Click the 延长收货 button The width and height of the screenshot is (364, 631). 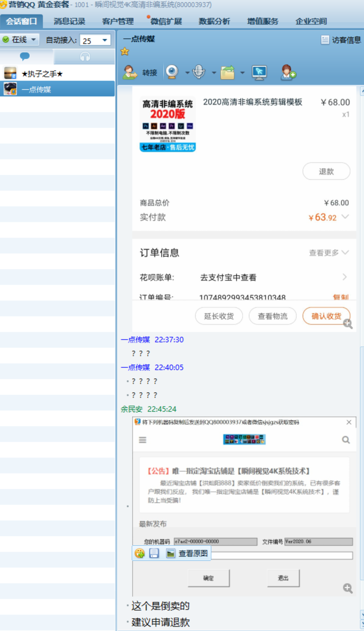(x=219, y=316)
